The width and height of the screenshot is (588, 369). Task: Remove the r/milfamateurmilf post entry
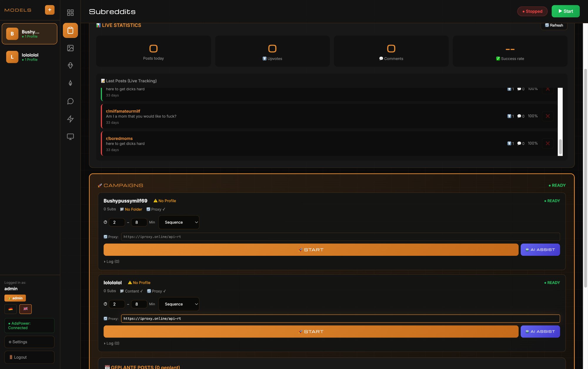click(x=547, y=116)
